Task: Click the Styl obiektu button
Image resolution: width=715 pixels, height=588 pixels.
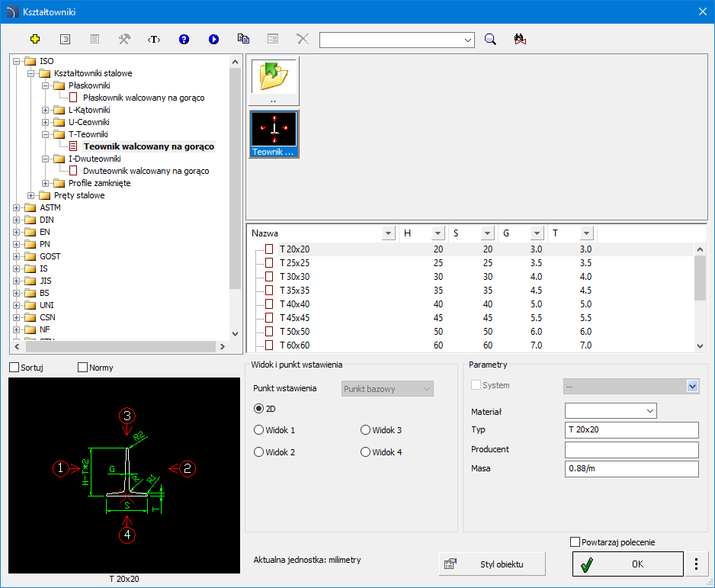Action: click(x=492, y=564)
